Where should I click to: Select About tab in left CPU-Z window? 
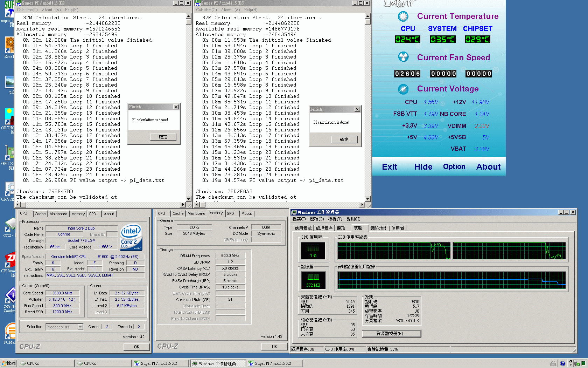[x=109, y=214]
